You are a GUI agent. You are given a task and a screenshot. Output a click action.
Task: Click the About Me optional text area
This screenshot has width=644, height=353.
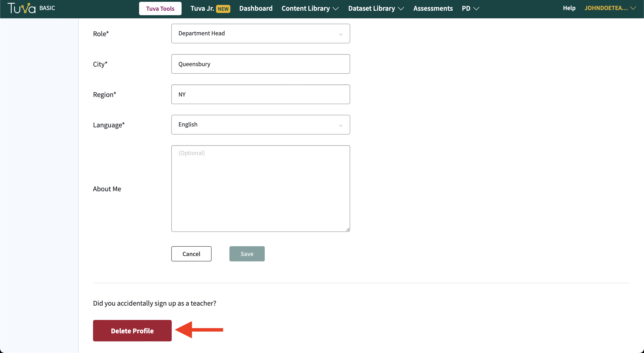(261, 189)
